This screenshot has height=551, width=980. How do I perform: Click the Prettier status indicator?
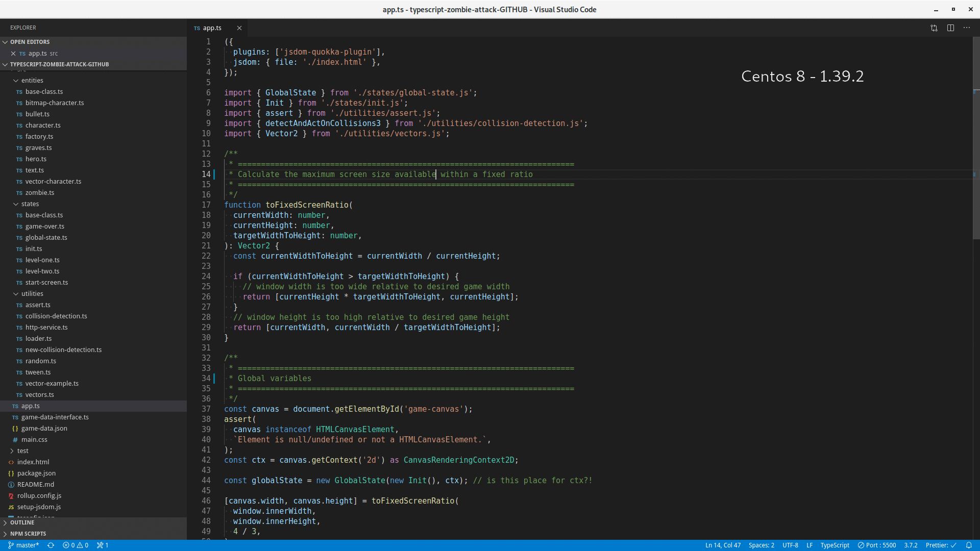pyautogui.click(x=941, y=545)
